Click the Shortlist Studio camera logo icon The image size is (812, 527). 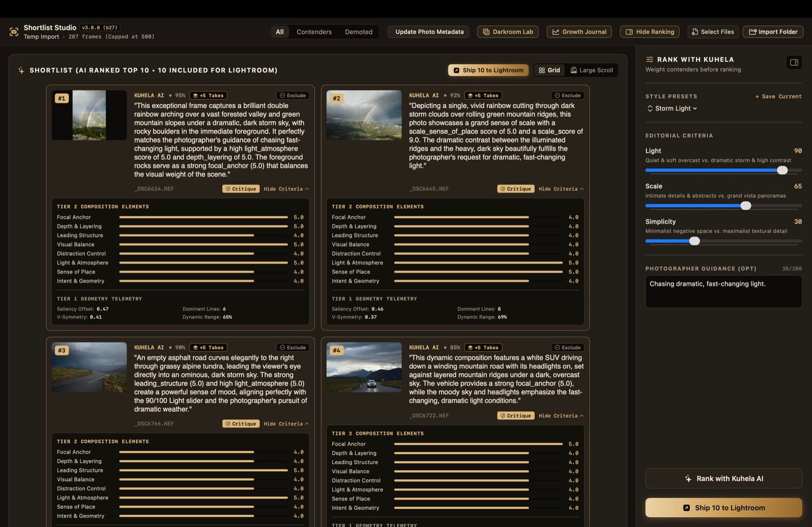(x=14, y=32)
